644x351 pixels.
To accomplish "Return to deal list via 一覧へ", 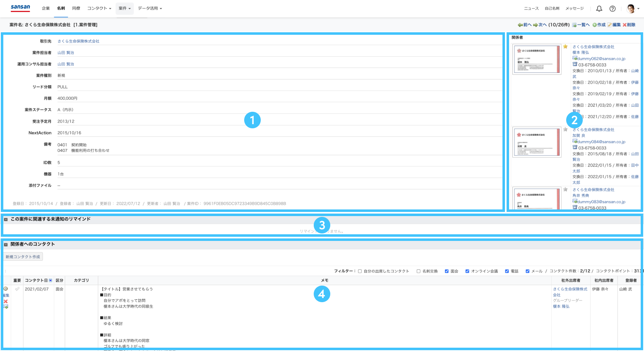I will tap(581, 25).
